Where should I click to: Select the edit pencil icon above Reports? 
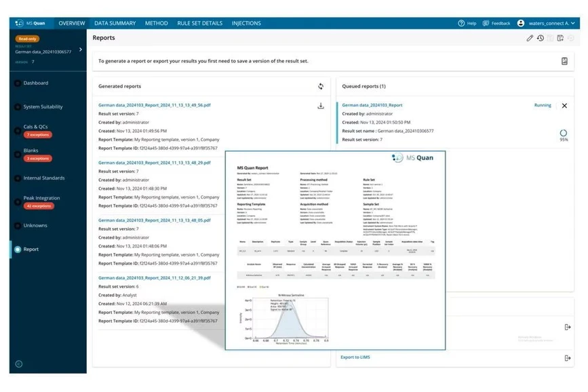[530, 39]
